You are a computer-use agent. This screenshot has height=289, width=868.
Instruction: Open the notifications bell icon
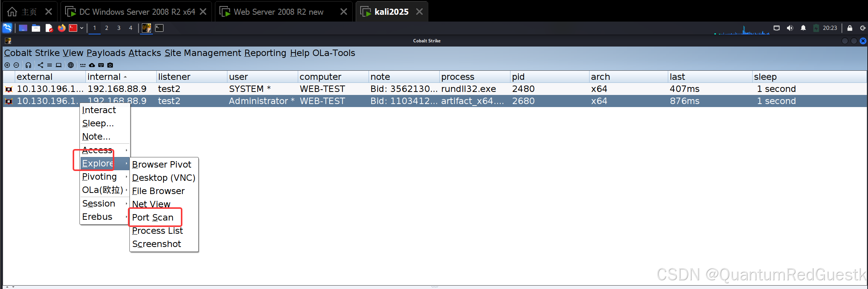(803, 28)
